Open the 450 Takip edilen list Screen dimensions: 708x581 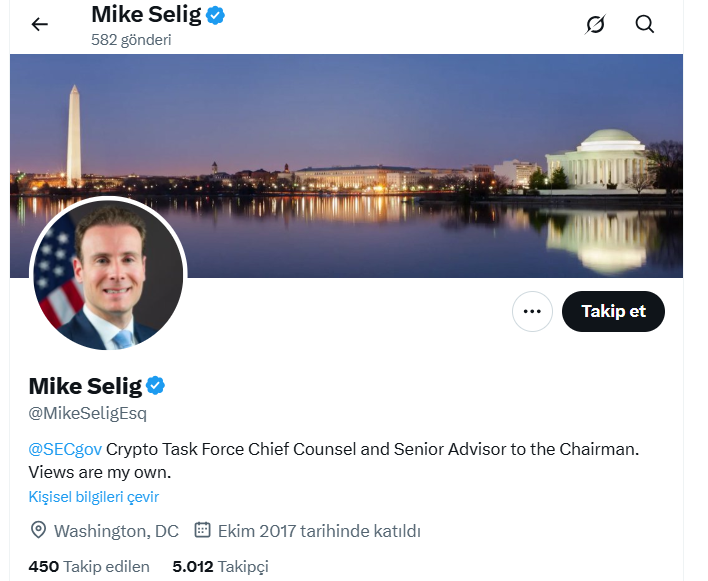(89, 567)
